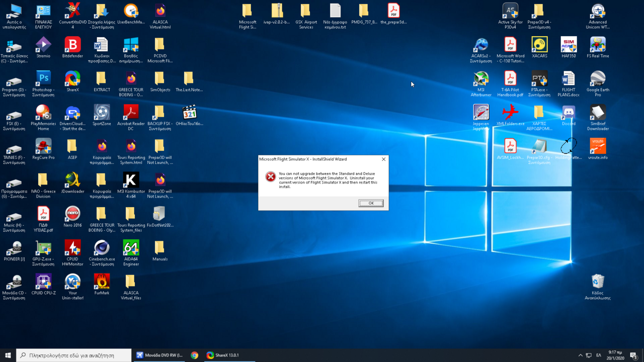Open the Manuals folder
644x362 pixels.
(160, 250)
